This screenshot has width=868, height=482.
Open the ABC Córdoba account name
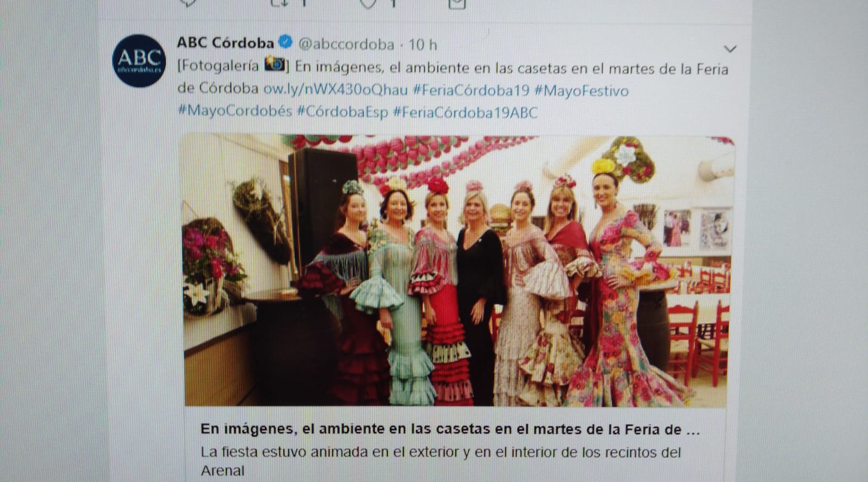(x=226, y=42)
